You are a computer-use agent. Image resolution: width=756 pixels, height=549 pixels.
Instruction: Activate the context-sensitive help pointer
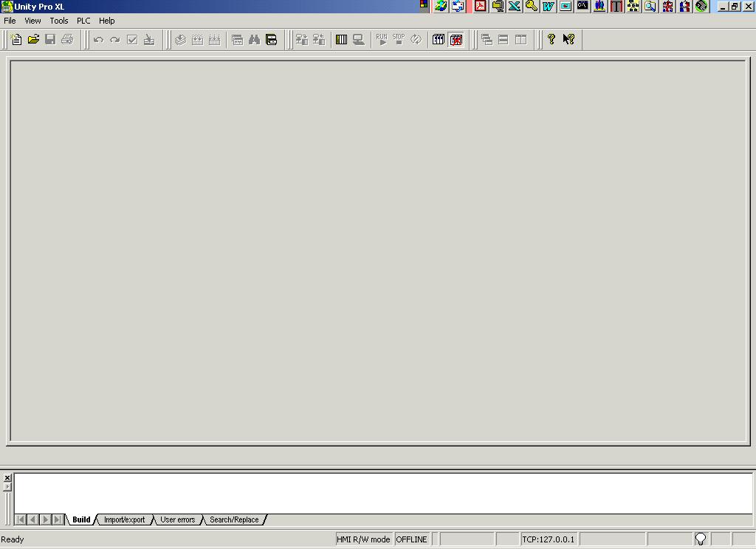568,39
